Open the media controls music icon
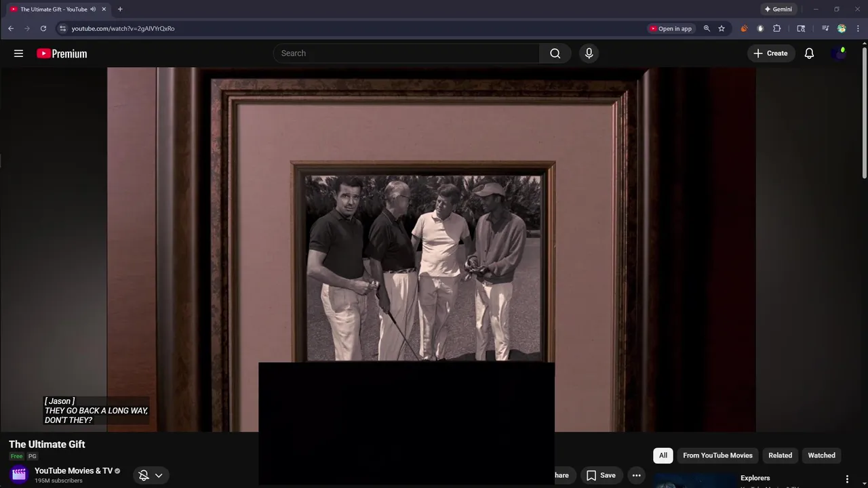Screen dimensions: 868x488 tap(825, 28)
